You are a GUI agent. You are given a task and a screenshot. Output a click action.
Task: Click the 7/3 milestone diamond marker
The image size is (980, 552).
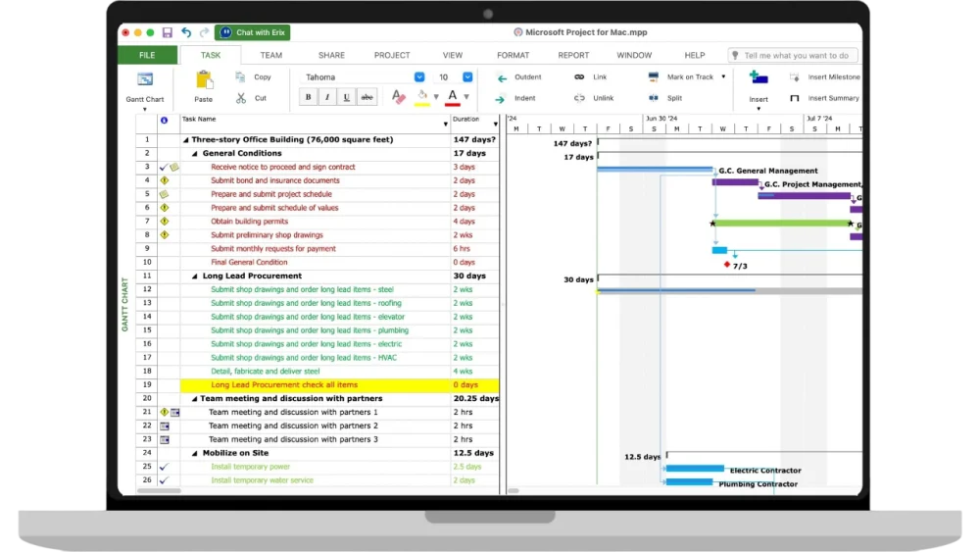tap(727, 265)
